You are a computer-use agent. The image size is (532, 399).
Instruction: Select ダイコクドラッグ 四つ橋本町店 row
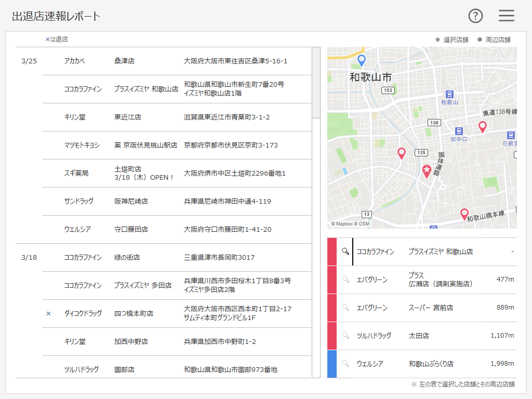[177, 313]
